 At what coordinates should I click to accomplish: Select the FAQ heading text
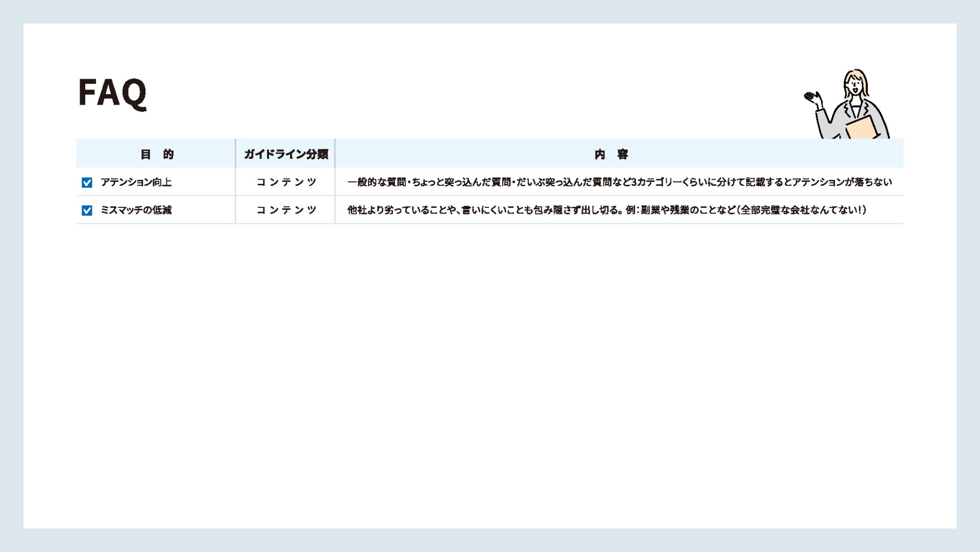coord(113,93)
